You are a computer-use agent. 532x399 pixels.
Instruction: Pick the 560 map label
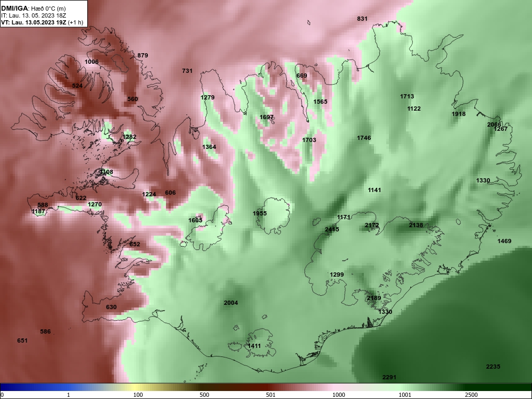coord(132,99)
